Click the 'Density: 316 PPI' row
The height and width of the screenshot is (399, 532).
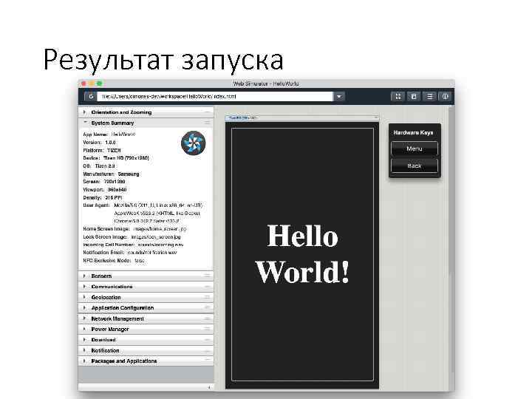click(103, 197)
